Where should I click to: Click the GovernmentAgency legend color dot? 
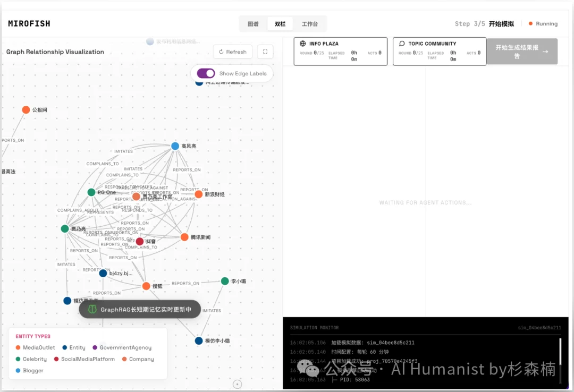coord(95,348)
